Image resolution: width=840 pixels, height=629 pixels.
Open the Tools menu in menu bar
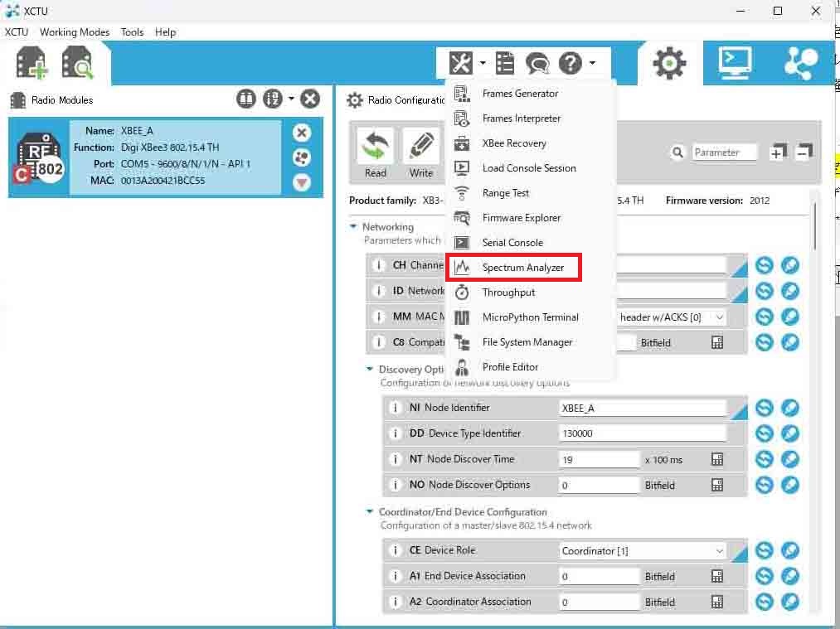click(x=133, y=32)
